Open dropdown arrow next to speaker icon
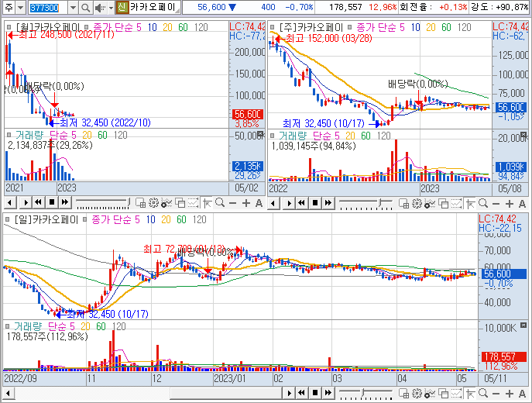 click(x=111, y=8)
